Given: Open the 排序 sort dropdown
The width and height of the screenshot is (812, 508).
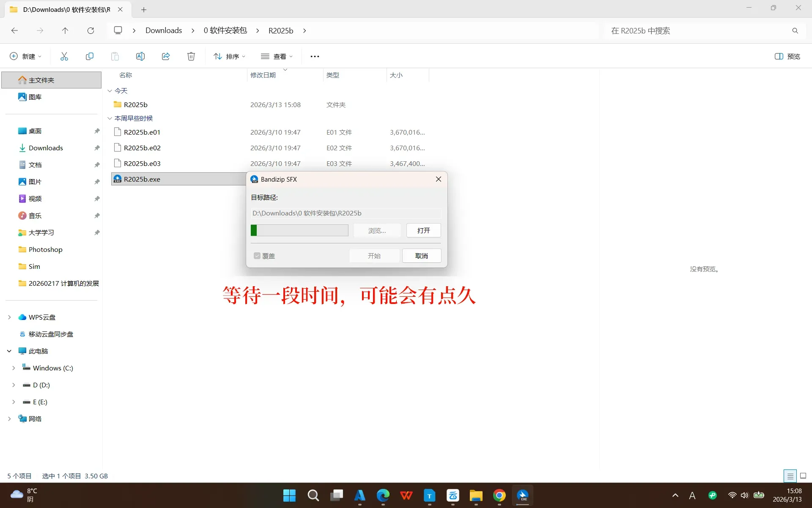Looking at the screenshot, I should pos(229,56).
